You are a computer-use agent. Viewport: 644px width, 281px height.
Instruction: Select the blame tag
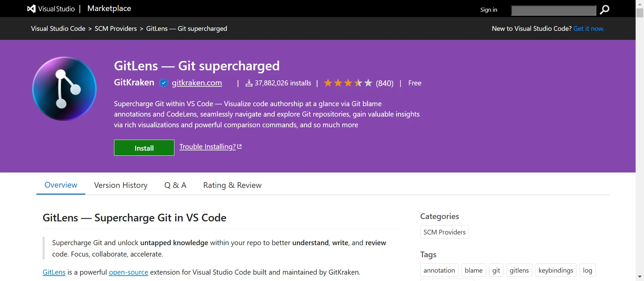(474, 270)
